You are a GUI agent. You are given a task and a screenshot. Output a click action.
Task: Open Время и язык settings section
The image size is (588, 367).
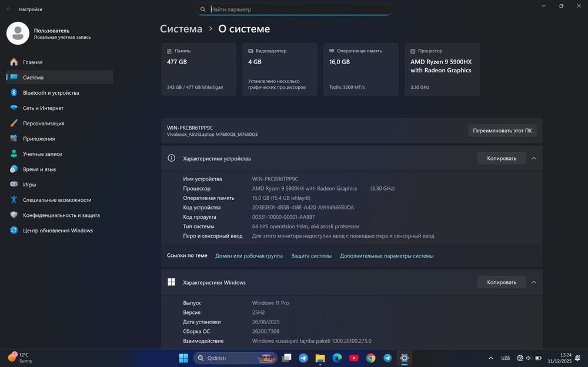coord(60,169)
